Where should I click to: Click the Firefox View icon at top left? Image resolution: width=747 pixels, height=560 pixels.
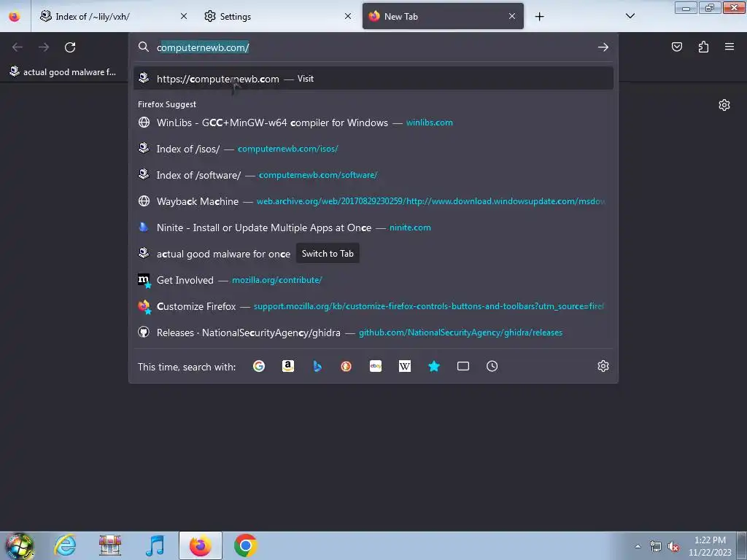(x=15, y=16)
